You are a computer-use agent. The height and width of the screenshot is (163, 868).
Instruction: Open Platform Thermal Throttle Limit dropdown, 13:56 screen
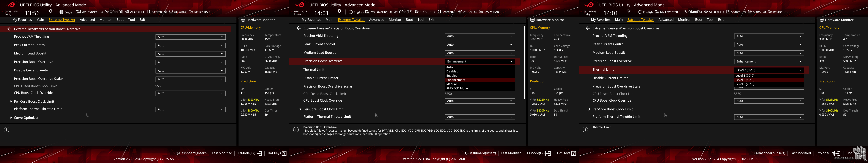tap(190, 109)
